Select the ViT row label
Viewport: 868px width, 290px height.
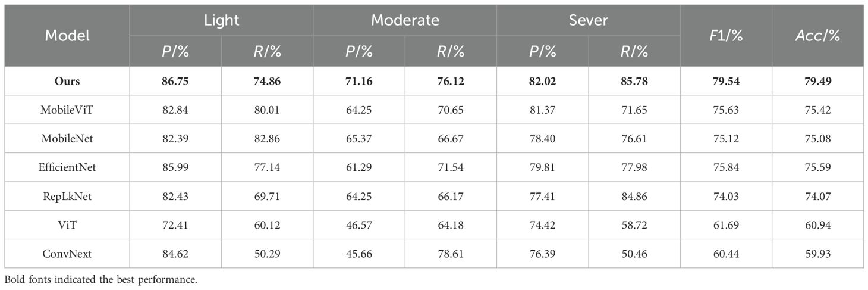point(67,225)
